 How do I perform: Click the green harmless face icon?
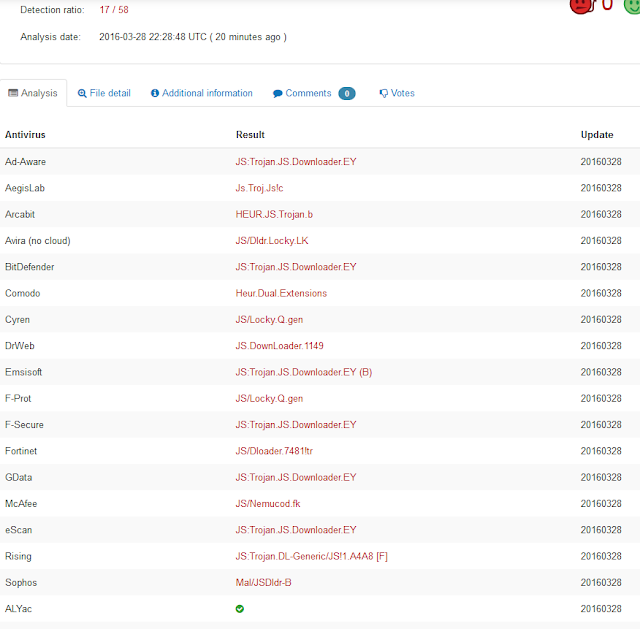tap(632, 6)
